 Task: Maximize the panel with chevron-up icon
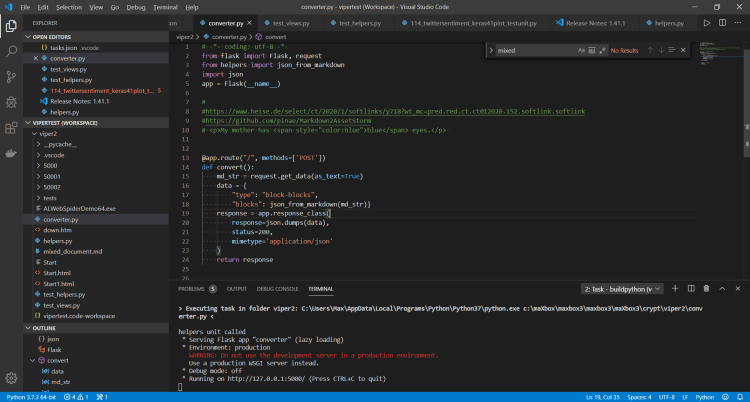[722, 289]
